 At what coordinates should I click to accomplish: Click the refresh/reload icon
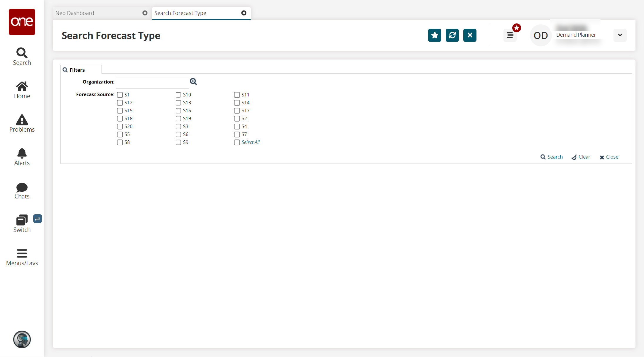tap(452, 35)
